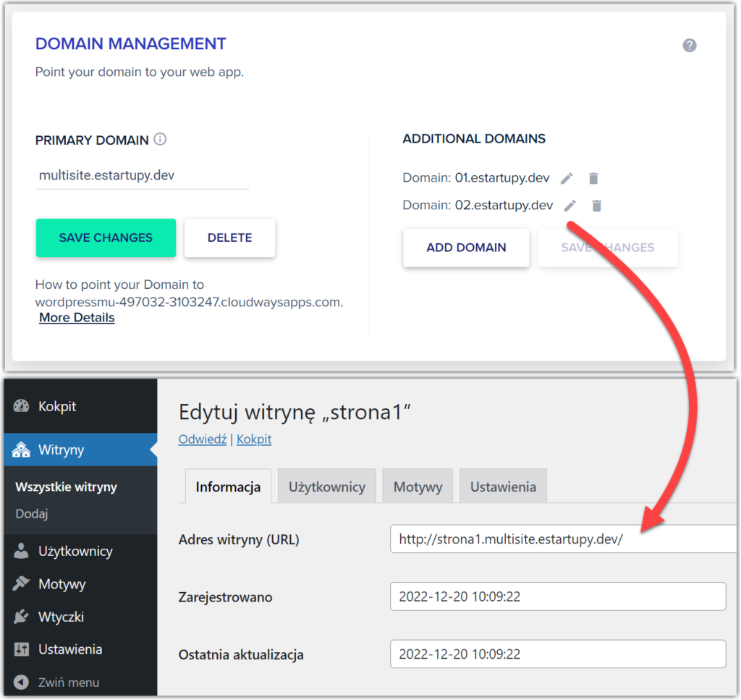Switch to the Ustawienia tab

point(503,486)
